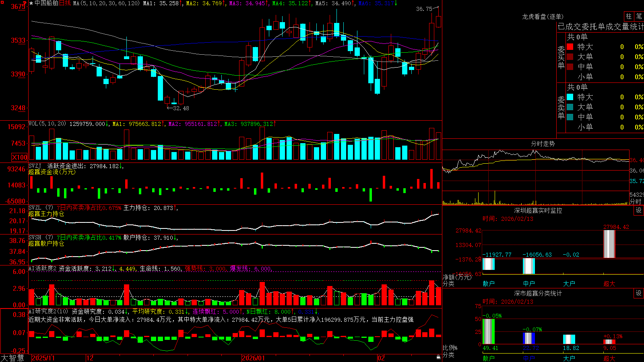
Task: Click the cyan 特大 sell order swatch
Action: coord(570,97)
